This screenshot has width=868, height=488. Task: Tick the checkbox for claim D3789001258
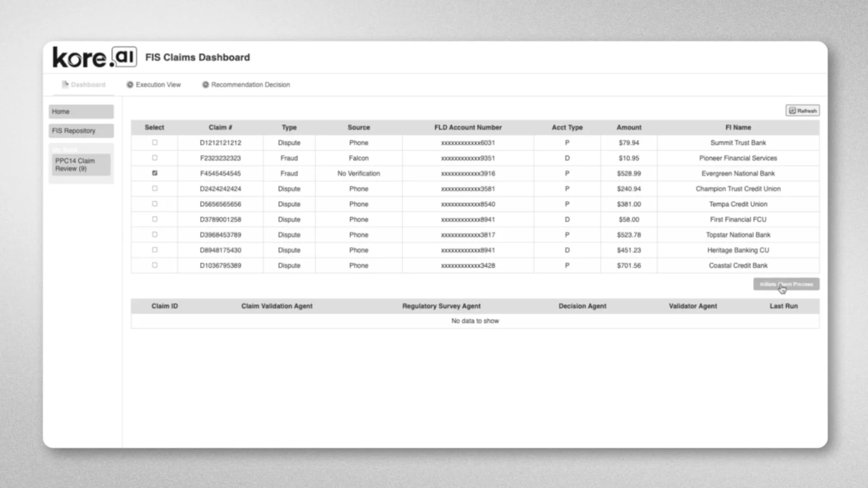[x=155, y=219]
